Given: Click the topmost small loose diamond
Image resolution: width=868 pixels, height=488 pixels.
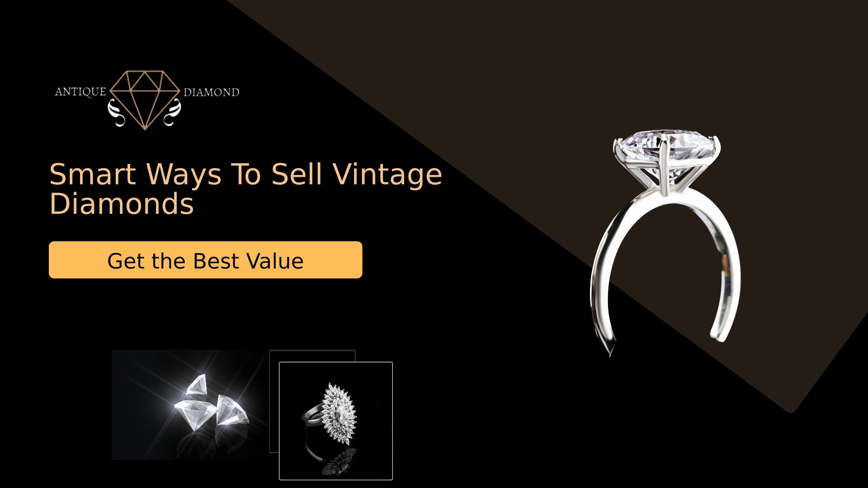Looking at the screenshot, I should 198,385.
